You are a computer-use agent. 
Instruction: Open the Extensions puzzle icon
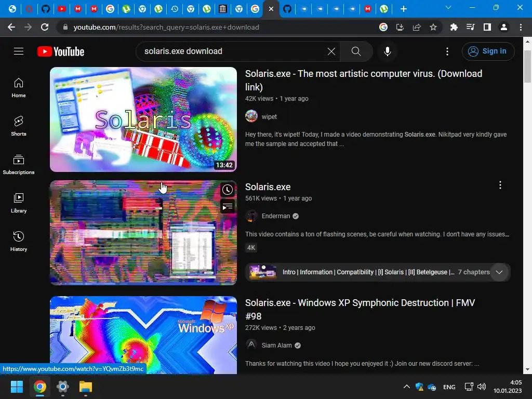454,27
